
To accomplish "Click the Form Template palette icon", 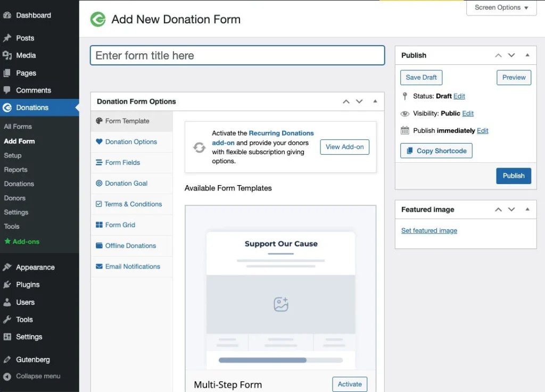I will [99, 121].
